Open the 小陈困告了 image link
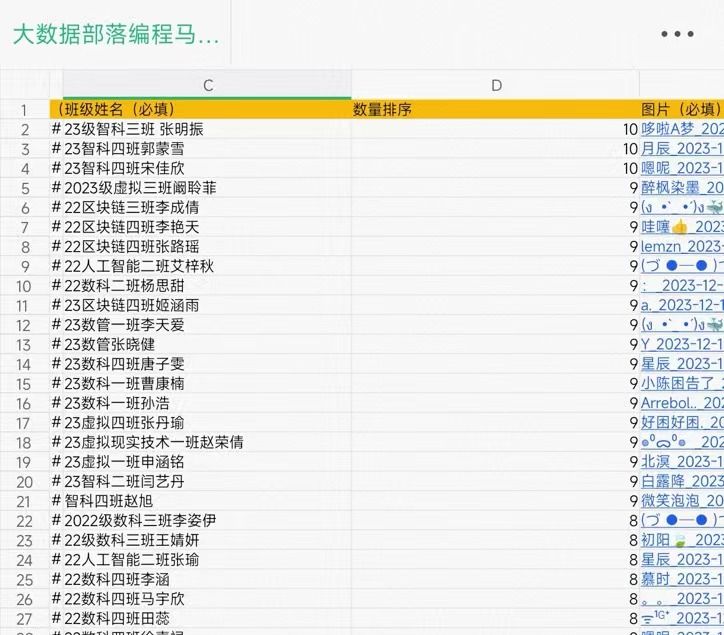724x635 pixels. click(x=681, y=383)
